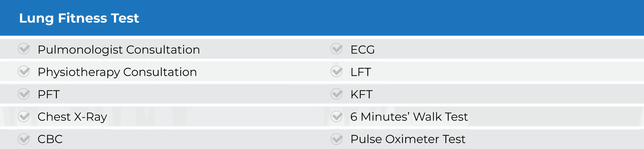Click the checkmark icon next to ECG
Screen dimensions: 644x149
click(337, 49)
